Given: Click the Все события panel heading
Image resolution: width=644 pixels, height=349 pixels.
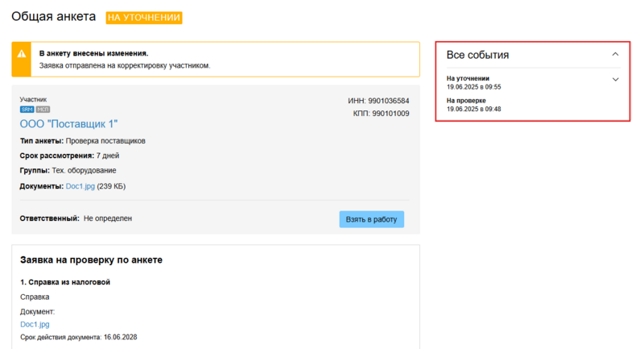Looking at the screenshot, I should (477, 55).
